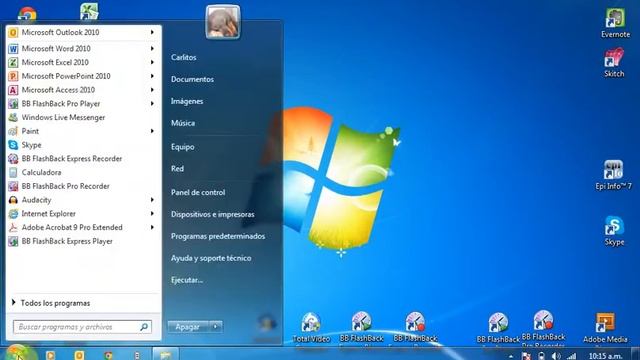The width and height of the screenshot is (640, 360).
Task: Expand the PowerPoint 2010 jump list arrow
Action: pyautogui.click(x=152, y=76)
